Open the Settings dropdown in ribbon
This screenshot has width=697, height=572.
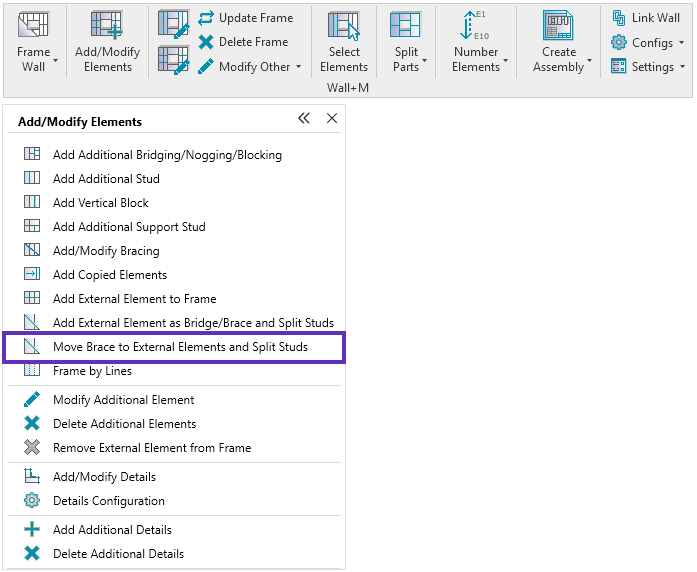pos(683,67)
